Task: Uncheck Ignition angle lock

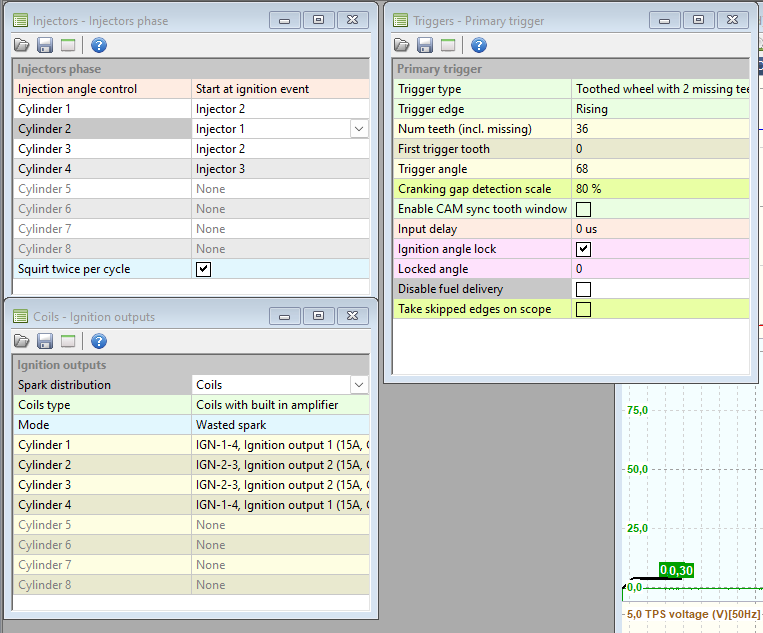Action: point(583,249)
